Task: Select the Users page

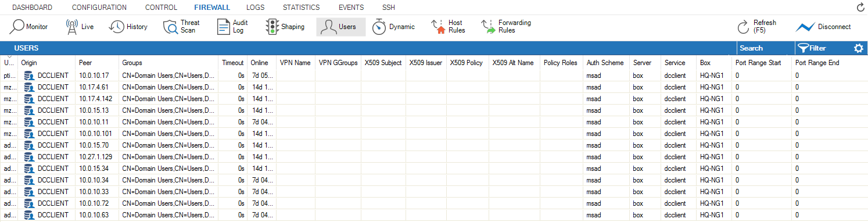Action: [340, 27]
